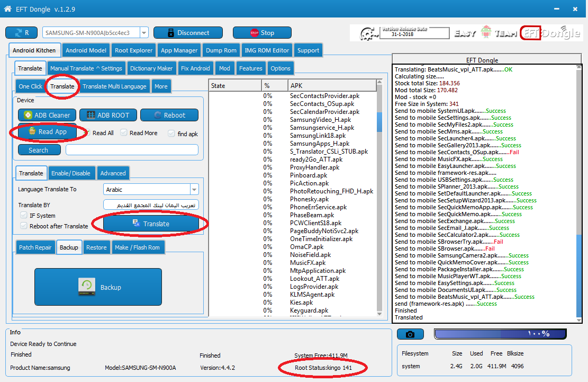Select Manual Translate ^ Settings tab
588x382 pixels.
click(86, 68)
